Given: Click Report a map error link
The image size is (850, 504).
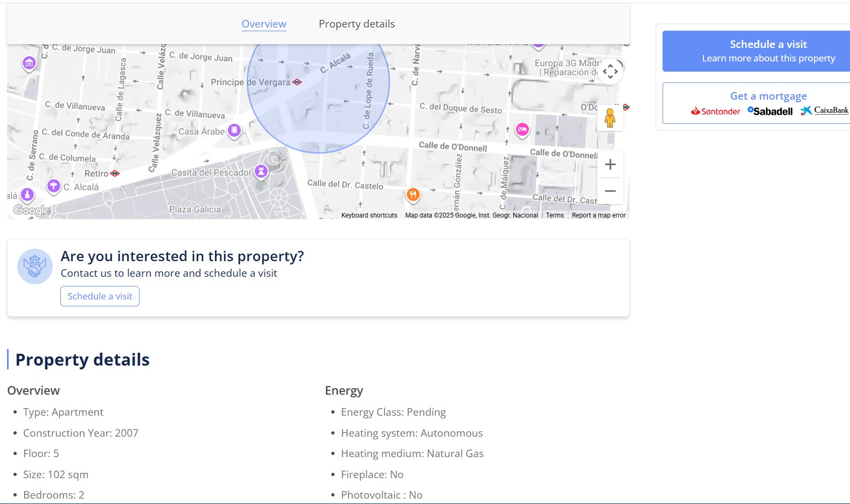Looking at the screenshot, I should 598,215.
